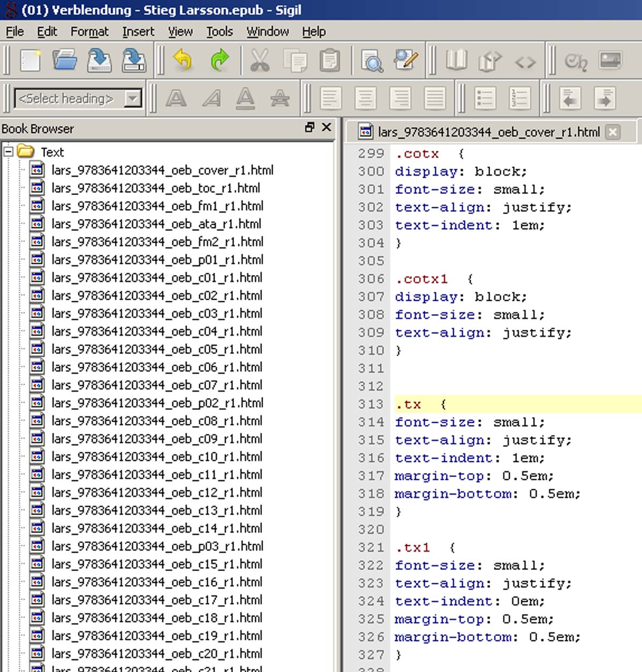Open the Tools menu
Screen dimensions: 642x672
coord(220,32)
